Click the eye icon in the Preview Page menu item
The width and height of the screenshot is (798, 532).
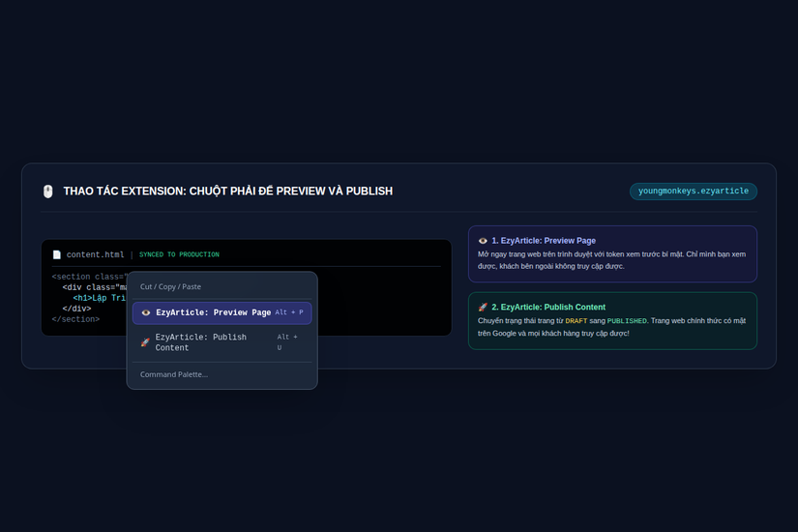point(145,312)
